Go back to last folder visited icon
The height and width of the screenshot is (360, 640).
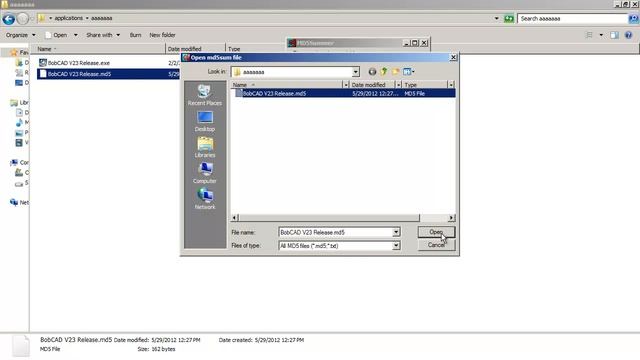tap(372, 72)
